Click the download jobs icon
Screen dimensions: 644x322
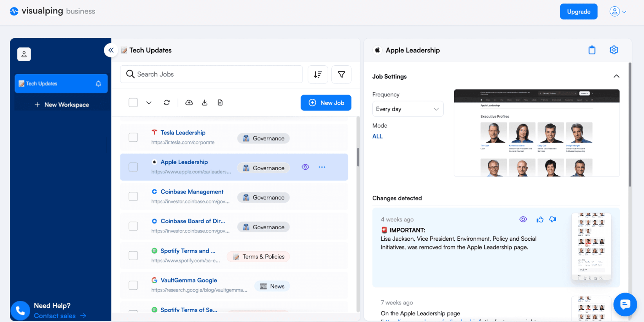204,102
